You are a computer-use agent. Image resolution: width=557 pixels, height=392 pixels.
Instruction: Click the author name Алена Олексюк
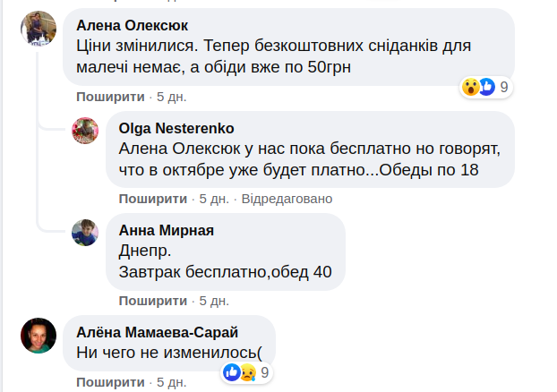pos(139,24)
